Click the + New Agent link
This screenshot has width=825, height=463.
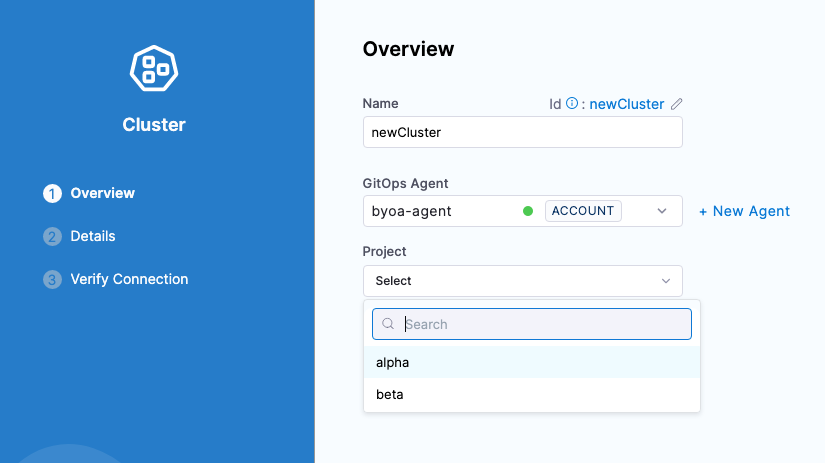click(744, 211)
